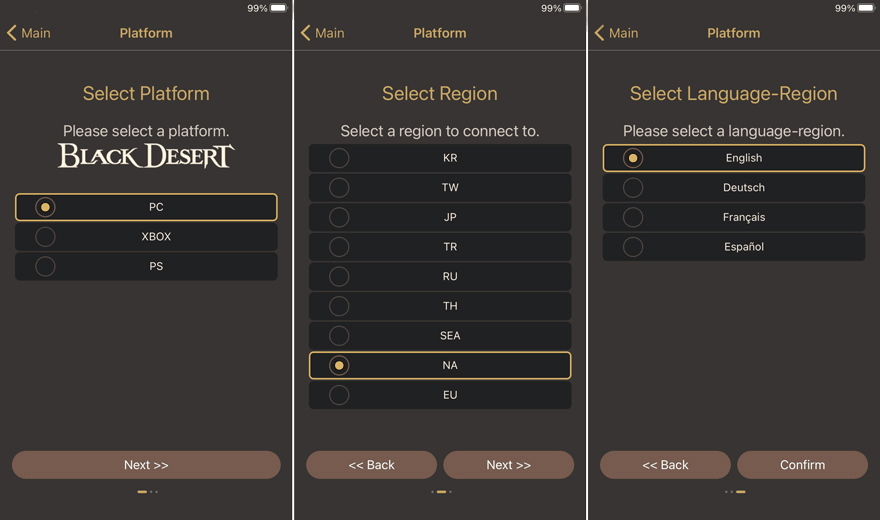This screenshot has height=520, width=880.
Task: Tap Next on the Select Region screen
Action: point(508,465)
